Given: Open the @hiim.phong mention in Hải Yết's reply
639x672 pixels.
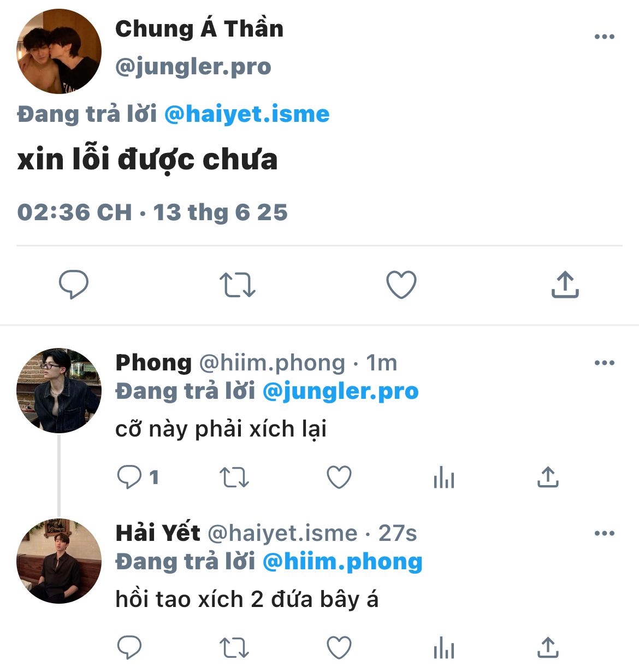Looking at the screenshot, I should [x=342, y=562].
